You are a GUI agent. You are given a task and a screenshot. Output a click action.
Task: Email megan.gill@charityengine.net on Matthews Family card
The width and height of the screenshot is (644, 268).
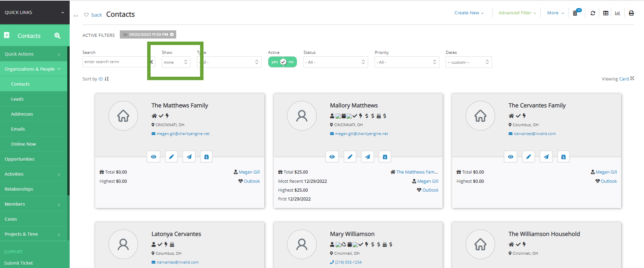tap(183, 134)
